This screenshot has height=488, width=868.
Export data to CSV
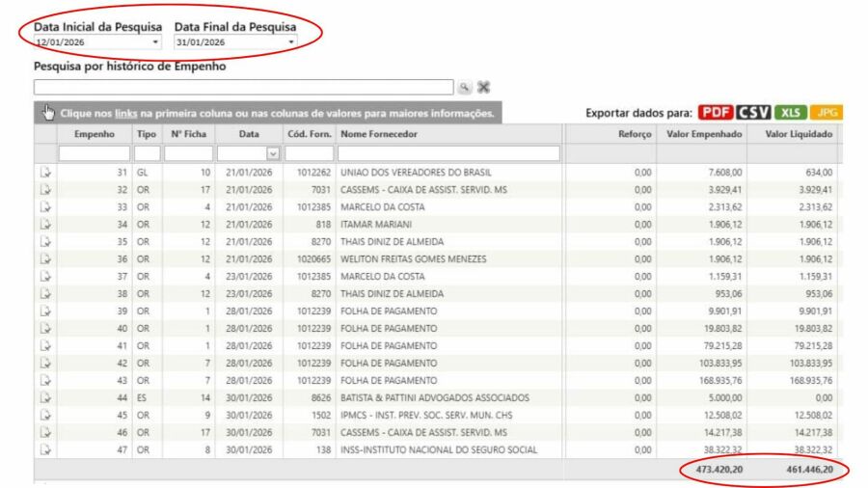click(753, 112)
